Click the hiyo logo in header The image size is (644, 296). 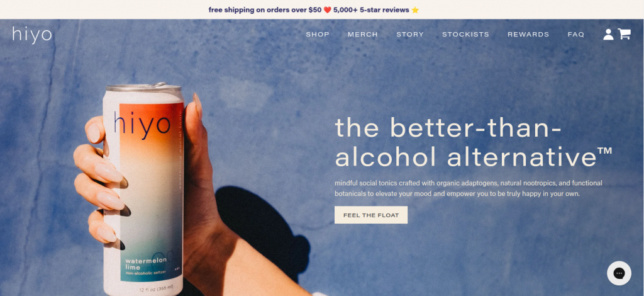pyautogui.click(x=32, y=35)
